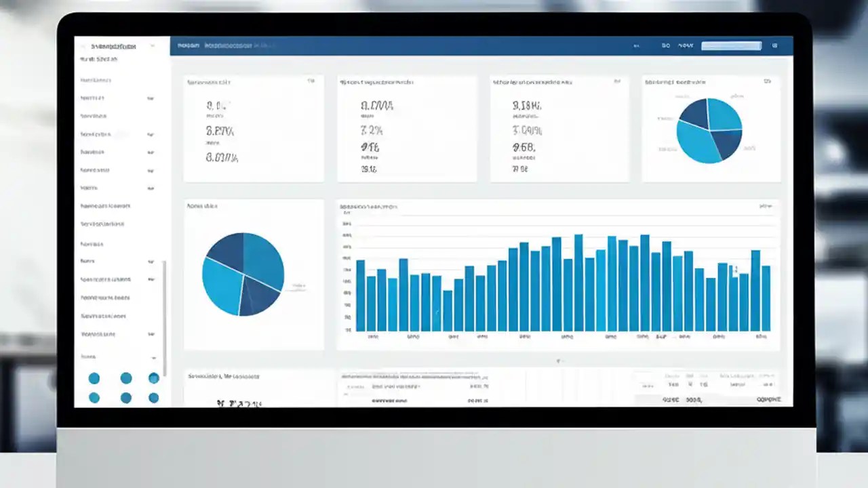
Task: Open the options icon on the first KPI card
Action: click(311, 79)
